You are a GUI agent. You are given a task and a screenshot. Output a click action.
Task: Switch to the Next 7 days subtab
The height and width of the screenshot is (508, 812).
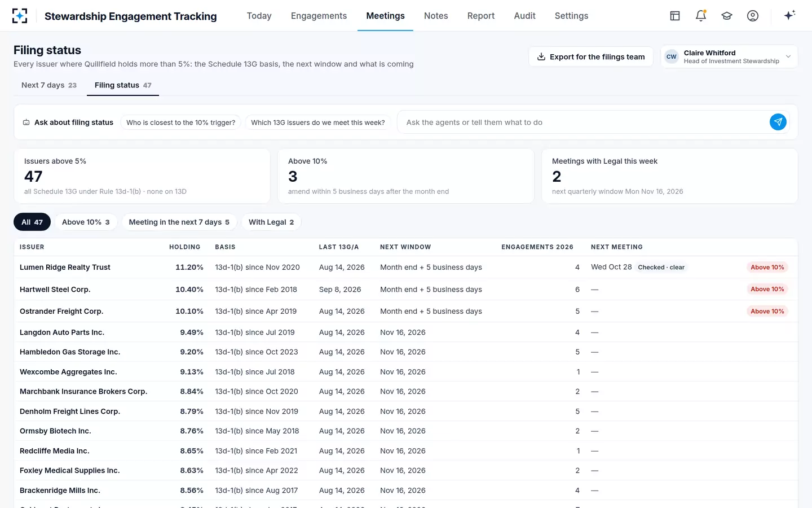click(49, 85)
